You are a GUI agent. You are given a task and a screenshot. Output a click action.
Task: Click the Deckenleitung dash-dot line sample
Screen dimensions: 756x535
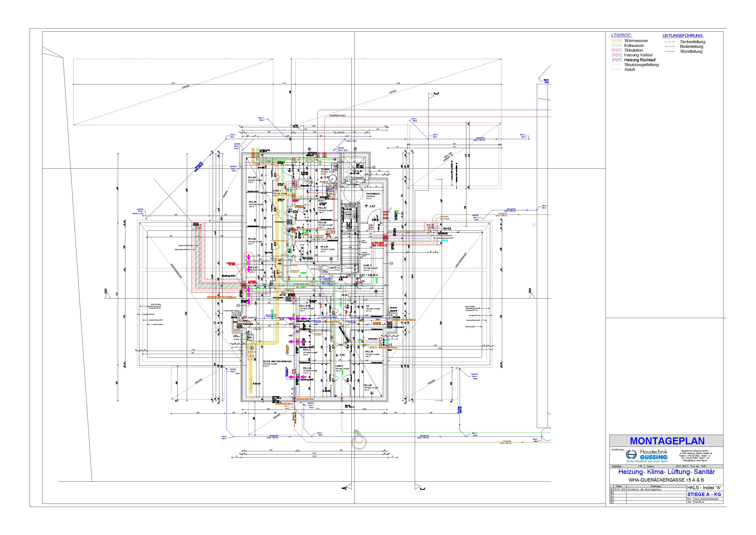coord(670,42)
